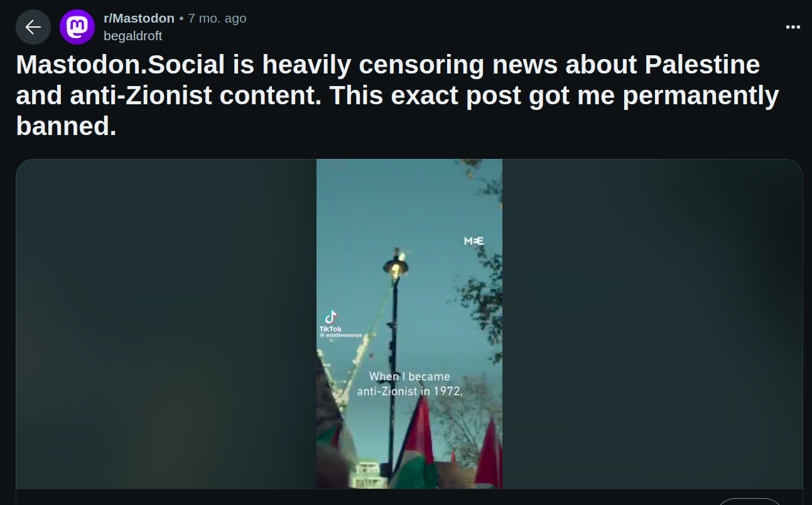The width and height of the screenshot is (812, 505).
Task: Open begaldroft's user profile
Action: click(133, 36)
